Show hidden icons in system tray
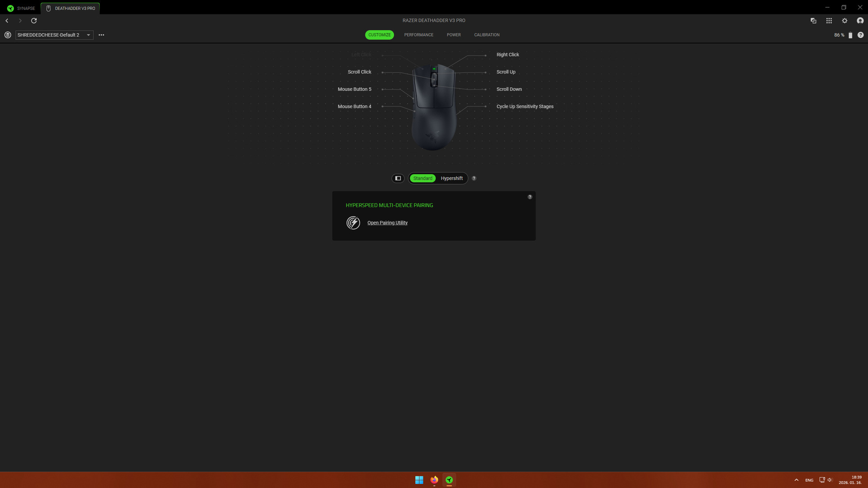 coord(796,480)
